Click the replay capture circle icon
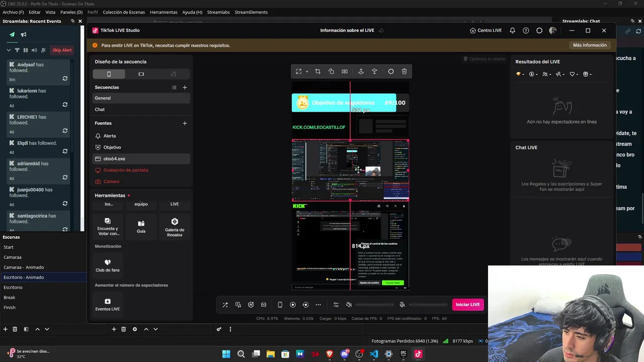This screenshot has width=644, height=362. coord(305,305)
